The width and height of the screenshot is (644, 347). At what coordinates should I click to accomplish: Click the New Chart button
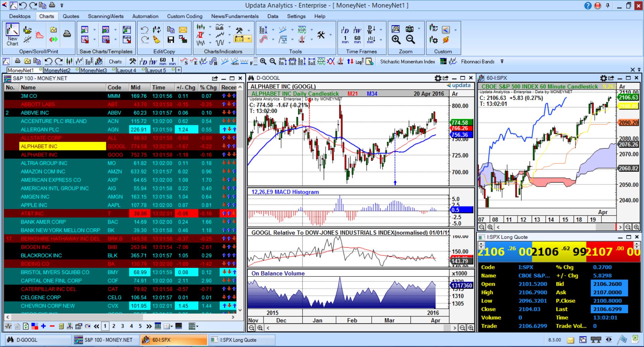point(12,35)
